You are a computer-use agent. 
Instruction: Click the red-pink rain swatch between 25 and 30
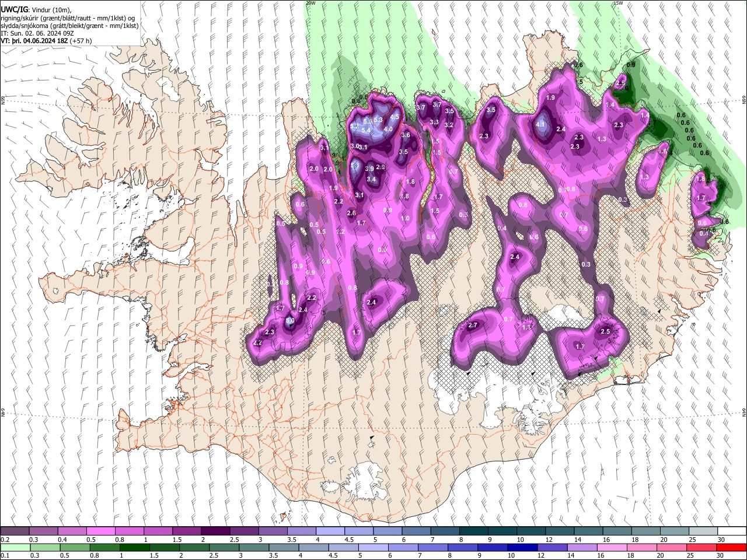[x=701, y=547]
